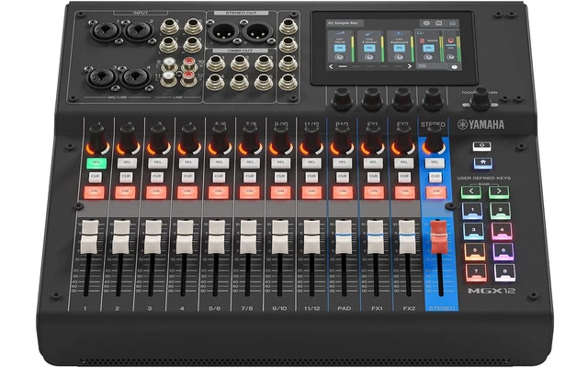Select the channel 9/10 gain knob
This screenshot has width=588, height=368.
[x=280, y=138]
